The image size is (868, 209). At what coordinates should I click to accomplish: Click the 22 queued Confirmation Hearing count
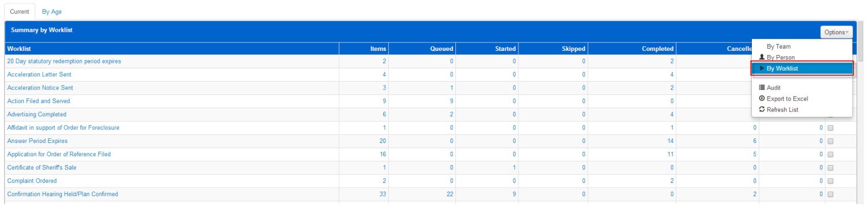pos(450,194)
